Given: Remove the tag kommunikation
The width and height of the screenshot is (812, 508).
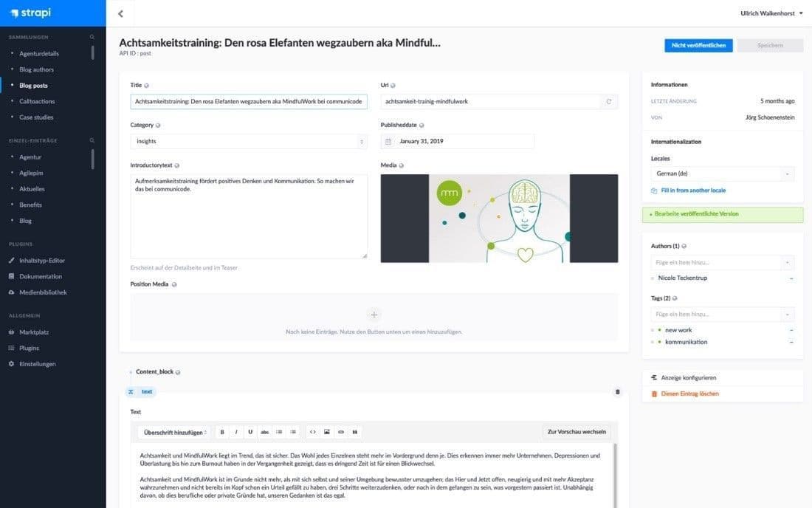Looking at the screenshot, I should (x=791, y=342).
